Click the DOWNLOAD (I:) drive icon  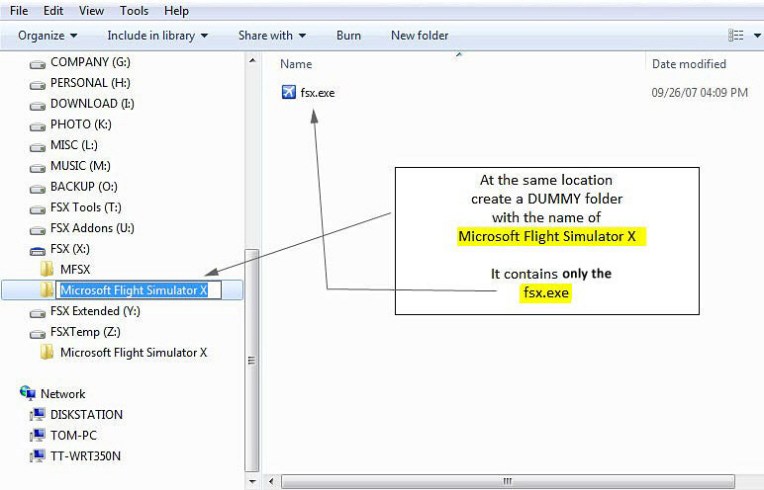(38, 105)
